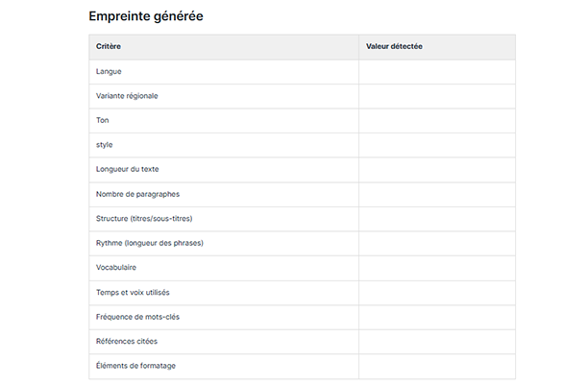This screenshot has width=588, height=386.
Task: Click 'Rythme (longueur des phrases)' row
Action: point(303,243)
